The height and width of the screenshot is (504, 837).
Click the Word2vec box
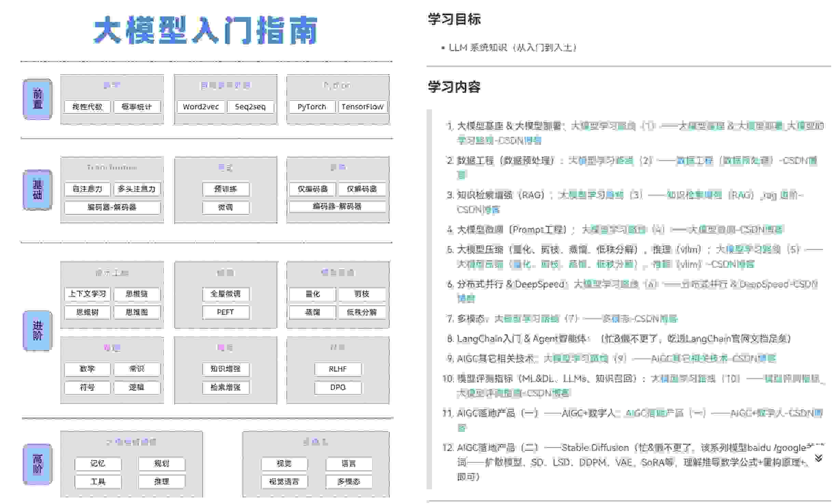[x=201, y=107]
